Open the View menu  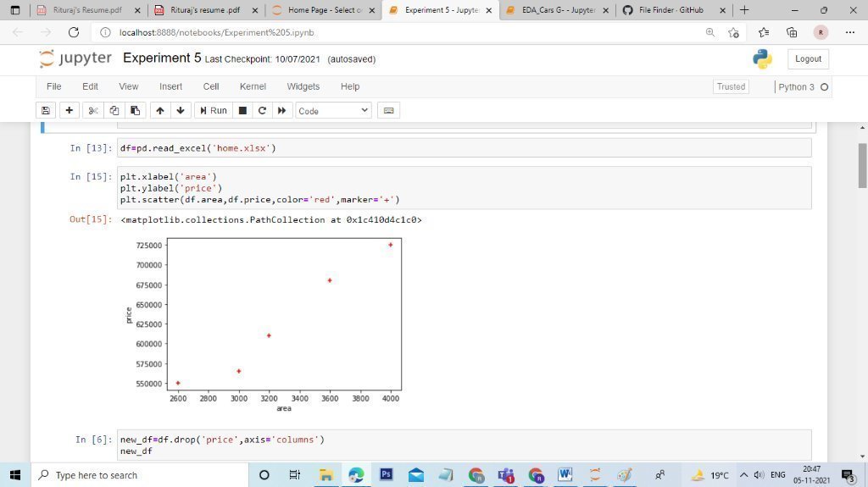pos(129,86)
